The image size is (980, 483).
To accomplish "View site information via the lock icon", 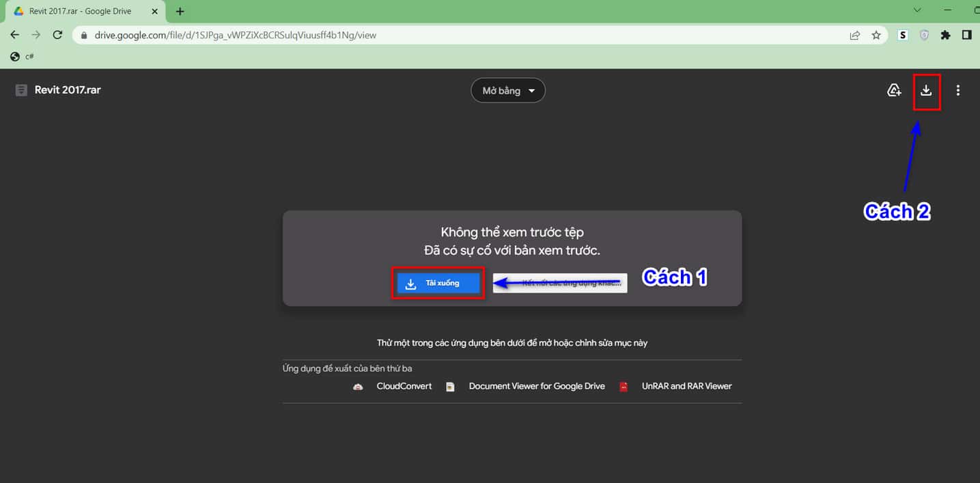I will point(84,36).
